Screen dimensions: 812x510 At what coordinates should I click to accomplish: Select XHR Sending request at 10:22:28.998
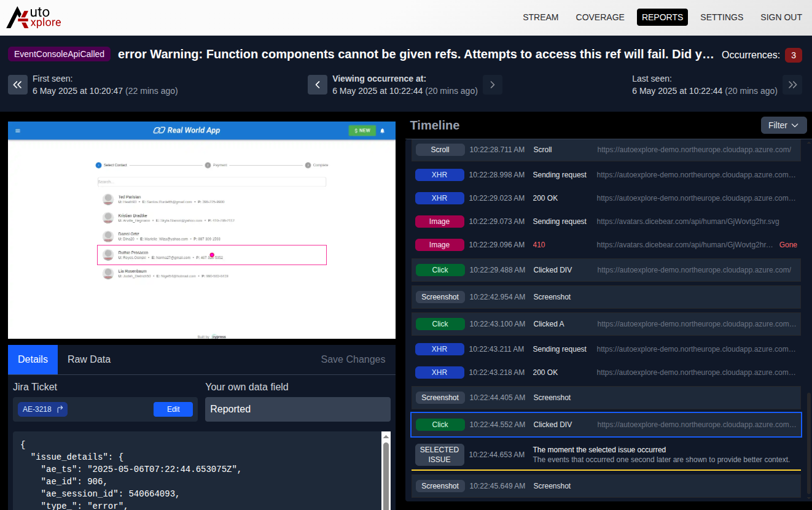(x=606, y=175)
